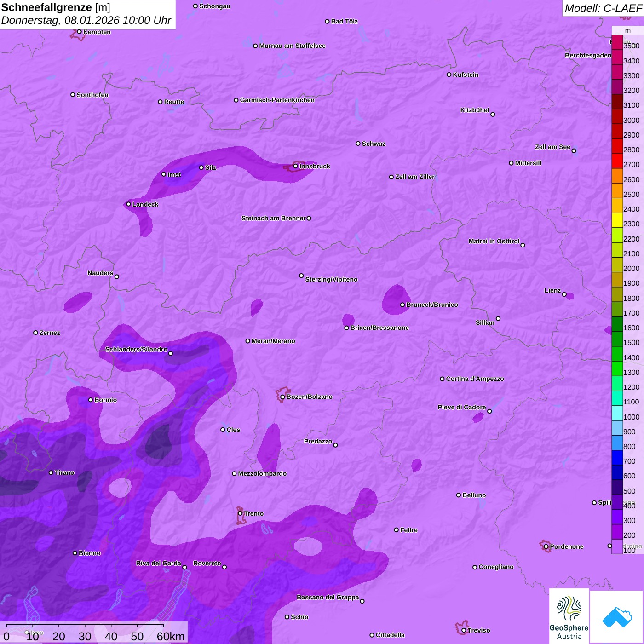The height and width of the screenshot is (644, 644).
Task: Click the Feltre location dot
Action: 396,530
